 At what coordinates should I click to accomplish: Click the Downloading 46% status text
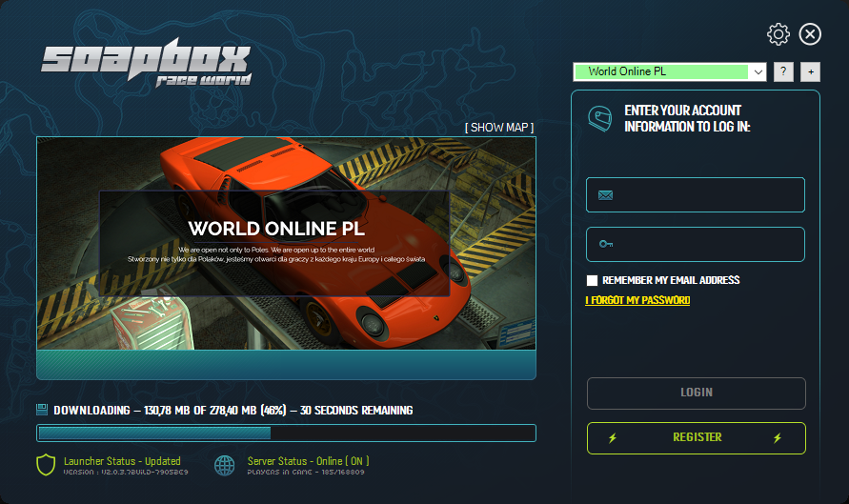232,411
